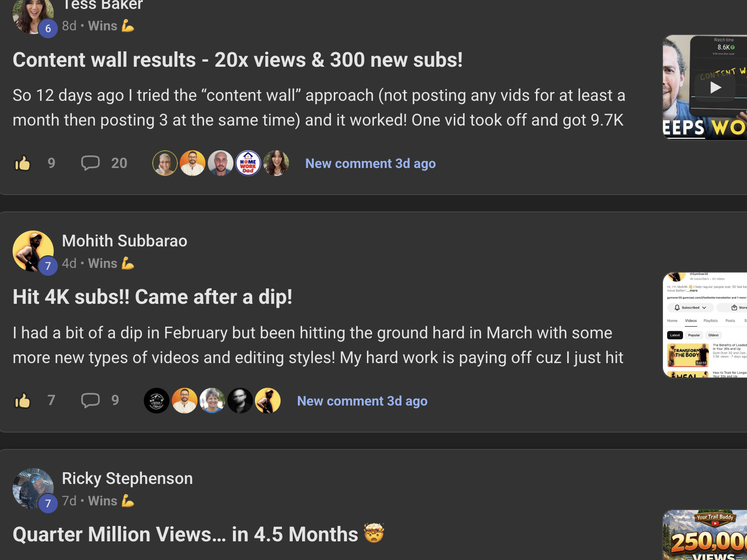This screenshot has height=560, width=747.
Task: Open post titled Hit 4K subs!! Came after a dip!
Action: click(153, 297)
